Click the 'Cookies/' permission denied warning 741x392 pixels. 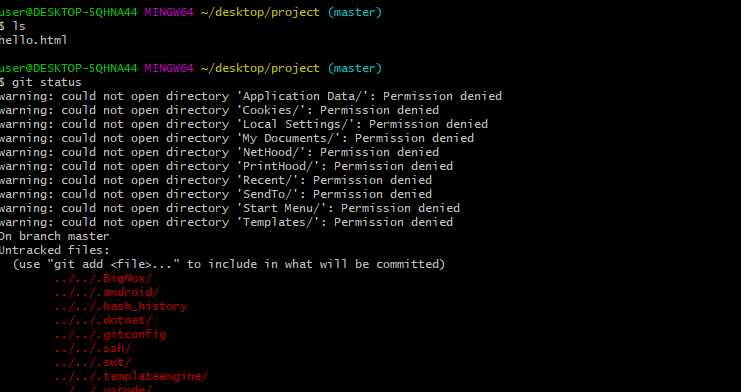(219, 111)
